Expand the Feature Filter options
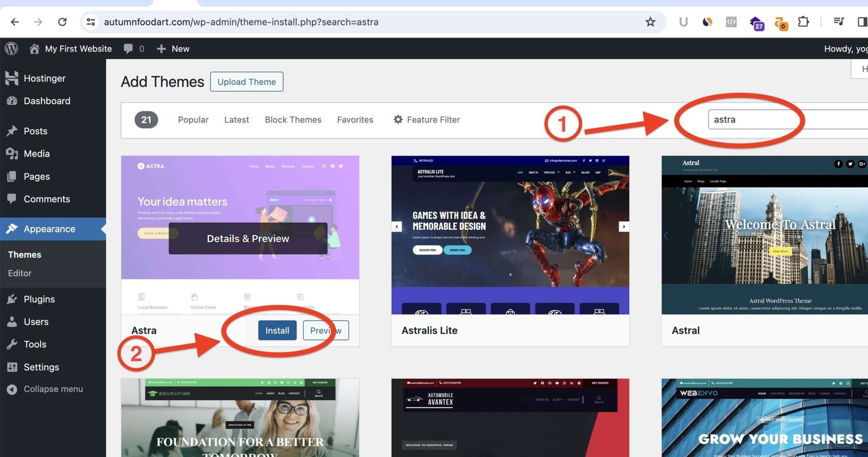The width and height of the screenshot is (868, 457). coord(426,119)
